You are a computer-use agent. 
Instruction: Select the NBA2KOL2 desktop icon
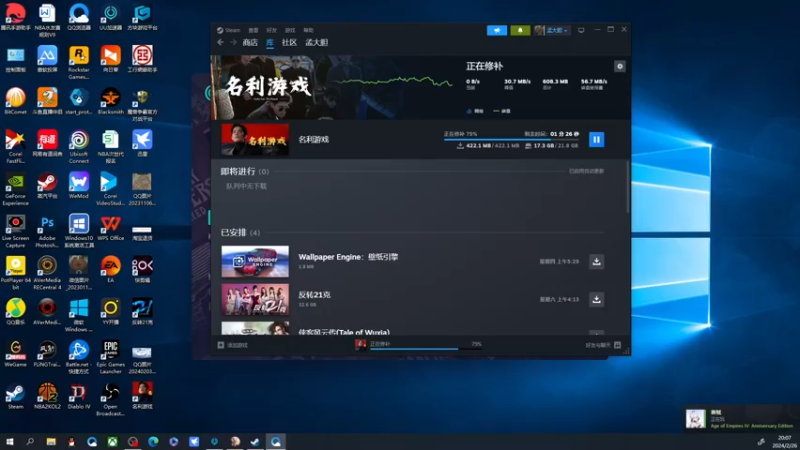47,396
